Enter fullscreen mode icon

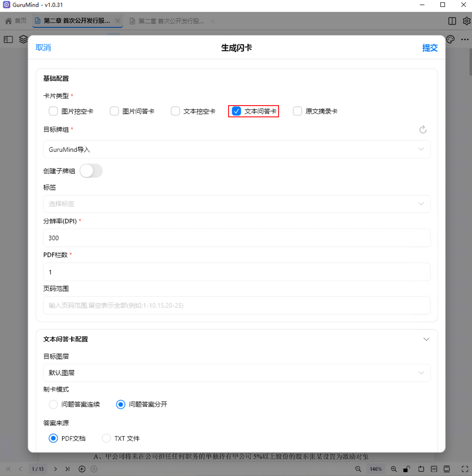[x=465, y=469]
